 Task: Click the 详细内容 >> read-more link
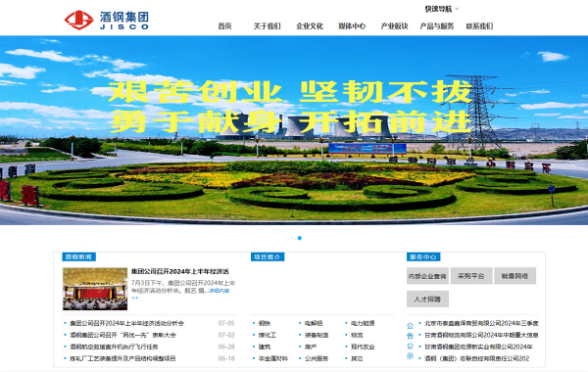[x=219, y=291]
